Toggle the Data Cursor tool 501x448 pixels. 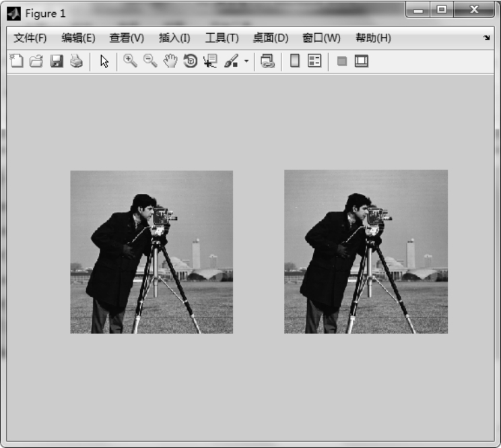click(210, 61)
